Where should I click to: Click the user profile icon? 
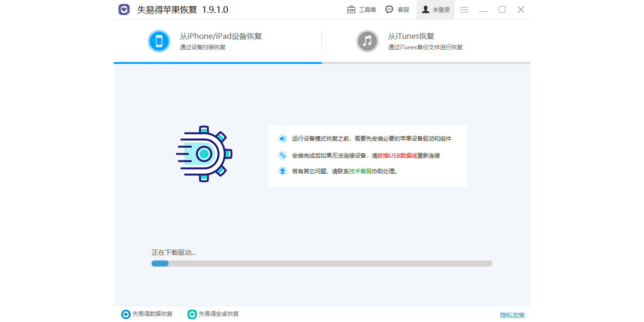click(425, 9)
